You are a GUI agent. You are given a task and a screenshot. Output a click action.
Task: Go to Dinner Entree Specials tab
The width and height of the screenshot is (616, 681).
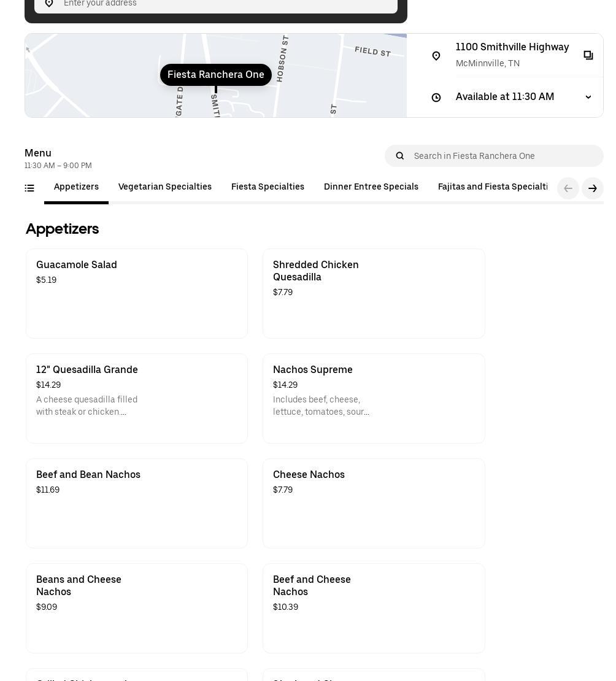coord(371,187)
